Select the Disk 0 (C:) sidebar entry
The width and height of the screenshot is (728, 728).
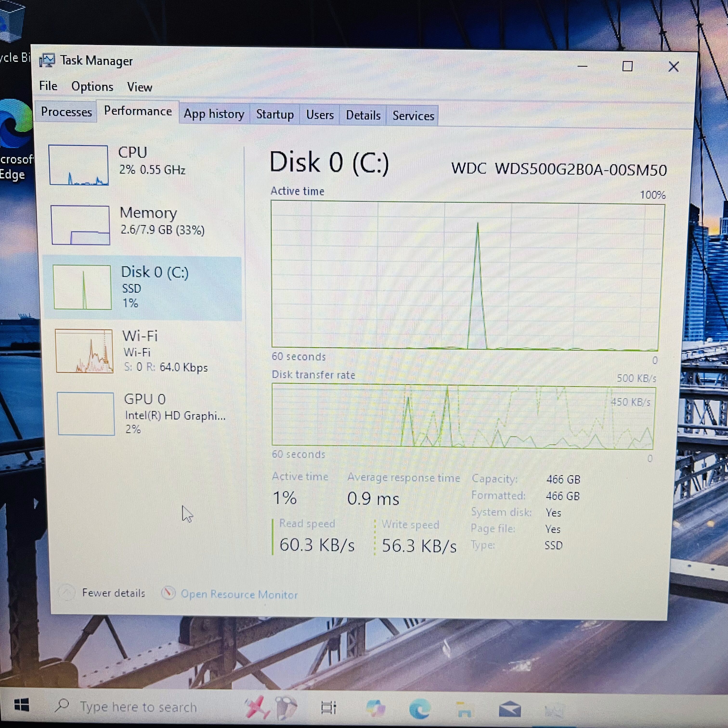pos(143,288)
